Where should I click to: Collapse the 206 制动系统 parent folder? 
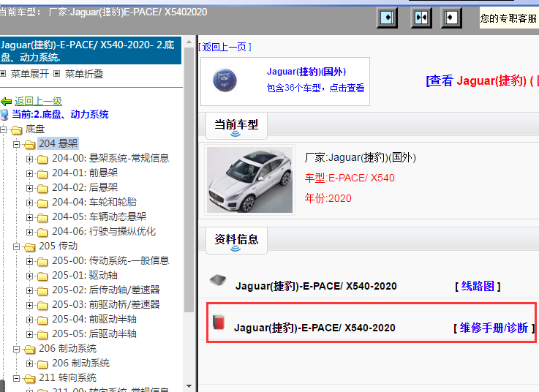16,350
